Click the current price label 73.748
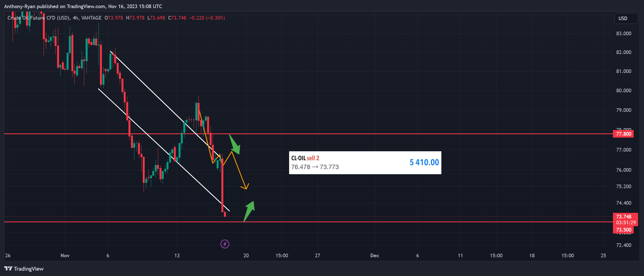The image size is (644, 276). pyautogui.click(x=624, y=216)
